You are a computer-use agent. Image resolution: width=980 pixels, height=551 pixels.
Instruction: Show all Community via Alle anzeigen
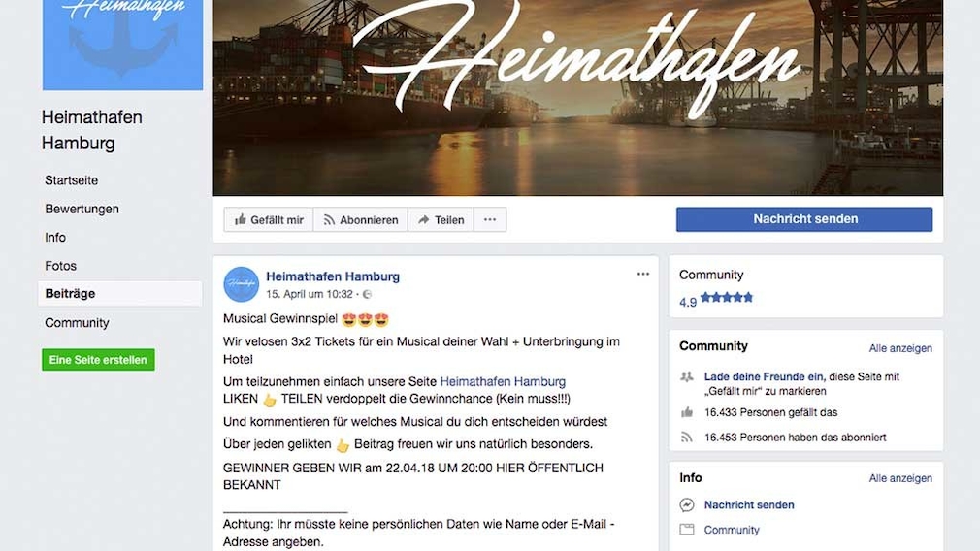point(900,348)
